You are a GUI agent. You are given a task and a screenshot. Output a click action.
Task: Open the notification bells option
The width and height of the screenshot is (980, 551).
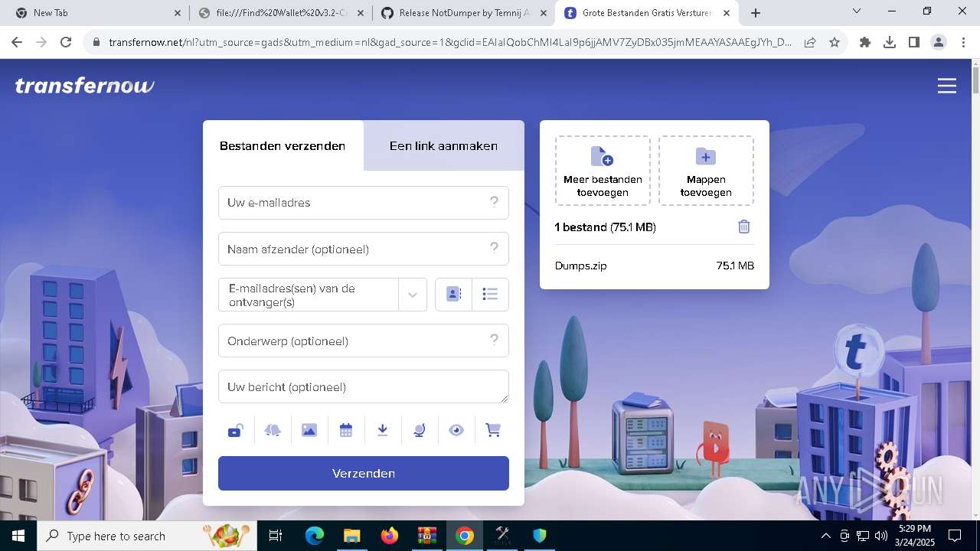pyautogui.click(x=273, y=431)
